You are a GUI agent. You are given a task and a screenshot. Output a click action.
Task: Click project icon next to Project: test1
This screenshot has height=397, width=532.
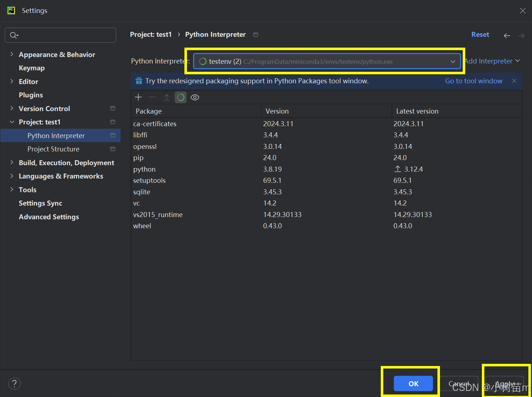point(113,122)
